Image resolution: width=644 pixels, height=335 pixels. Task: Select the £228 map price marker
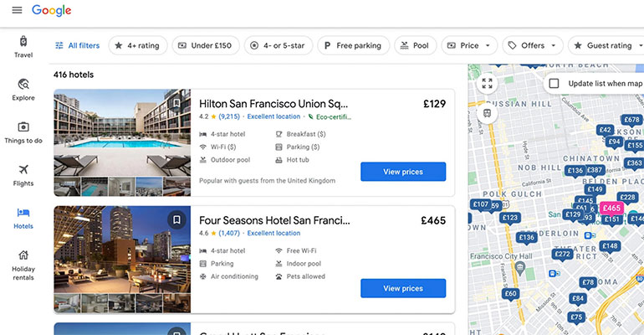[x=627, y=198]
